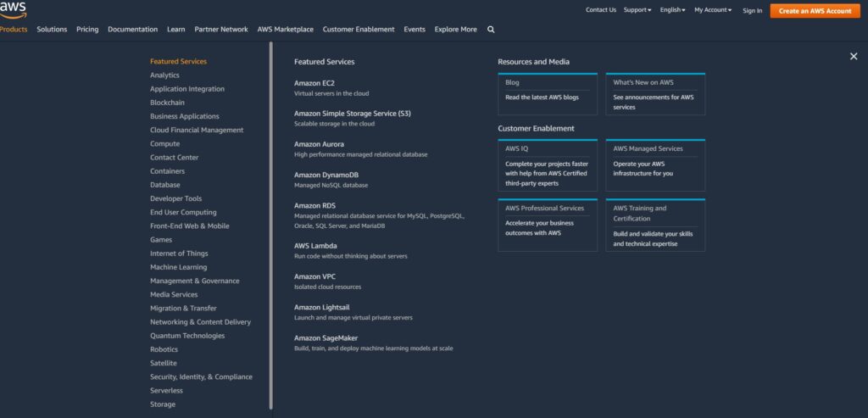Select Networking & Content Delivery category
Image resolution: width=868 pixels, height=418 pixels.
[200, 321]
